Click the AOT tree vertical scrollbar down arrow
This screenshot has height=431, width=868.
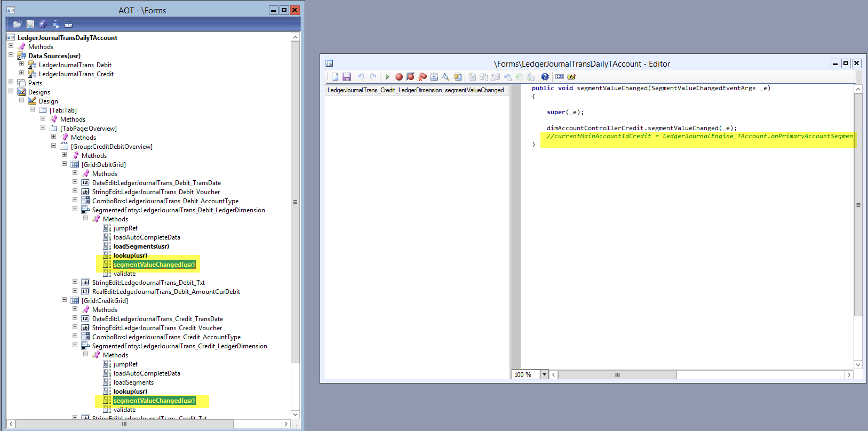click(295, 414)
